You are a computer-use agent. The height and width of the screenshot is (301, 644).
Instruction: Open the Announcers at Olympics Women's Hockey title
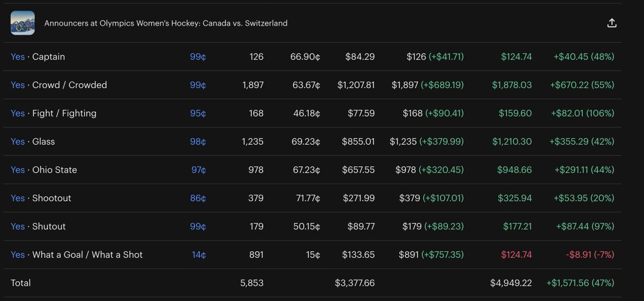click(x=166, y=23)
